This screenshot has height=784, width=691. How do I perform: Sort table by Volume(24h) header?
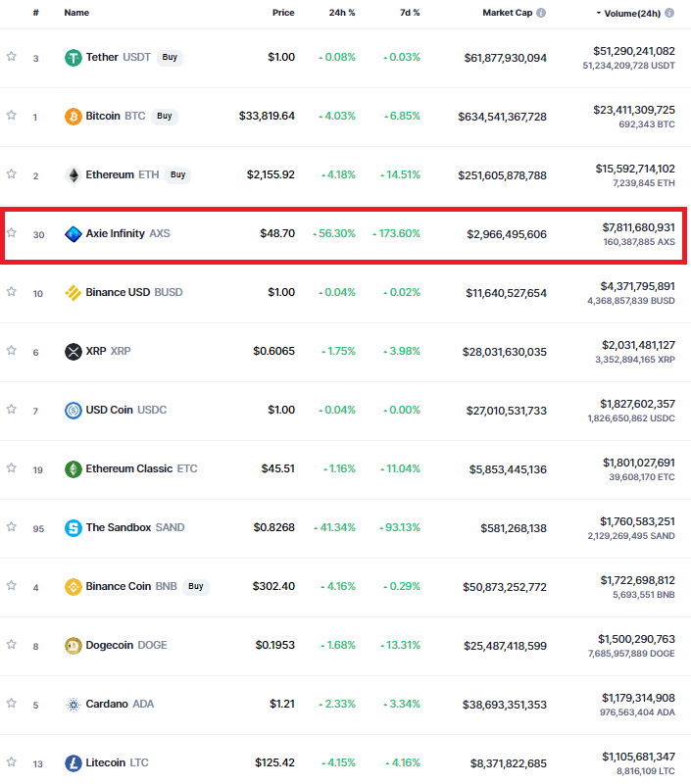(632, 14)
